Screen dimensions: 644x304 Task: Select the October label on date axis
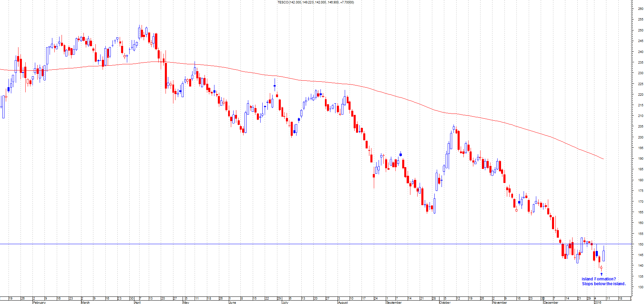[x=445, y=302]
